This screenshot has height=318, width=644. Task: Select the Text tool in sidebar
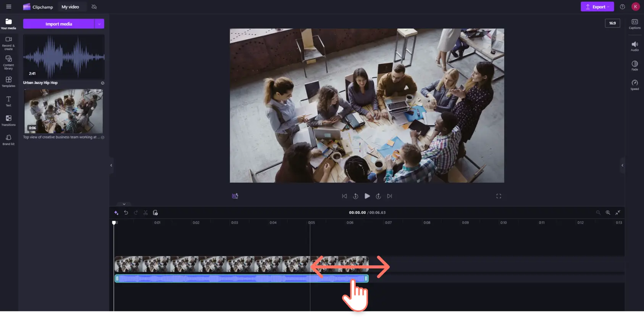[8, 101]
